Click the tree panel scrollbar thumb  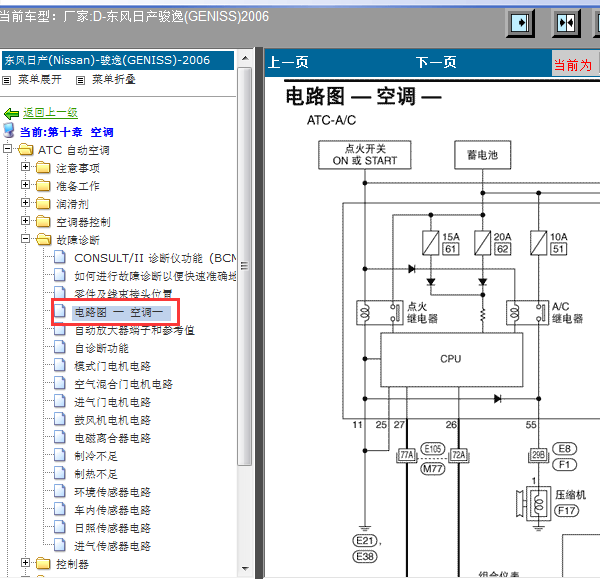tap(245, 266)
